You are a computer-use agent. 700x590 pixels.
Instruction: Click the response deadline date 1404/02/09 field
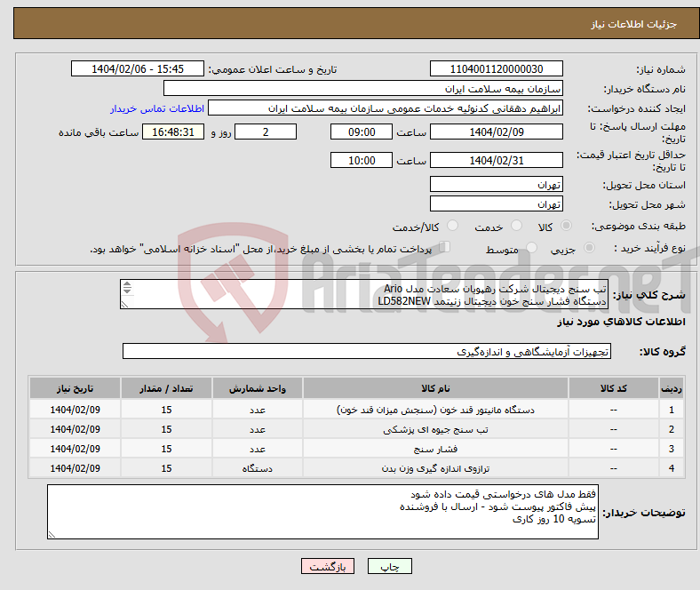496,132
